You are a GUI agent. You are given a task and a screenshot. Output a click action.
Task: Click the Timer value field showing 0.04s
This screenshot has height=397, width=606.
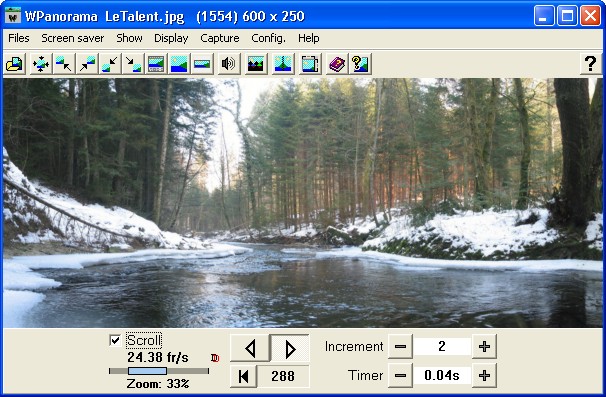pos(442,375)
